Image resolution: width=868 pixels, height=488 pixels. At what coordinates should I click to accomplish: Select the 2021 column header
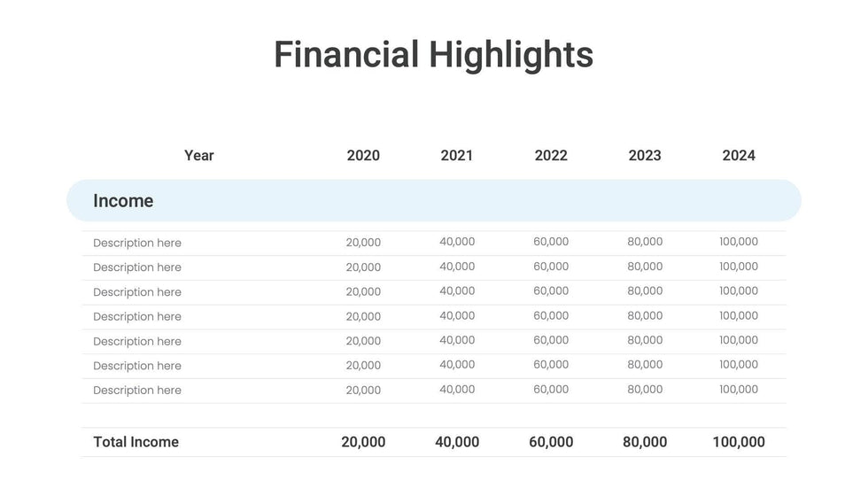coord(457,155)
